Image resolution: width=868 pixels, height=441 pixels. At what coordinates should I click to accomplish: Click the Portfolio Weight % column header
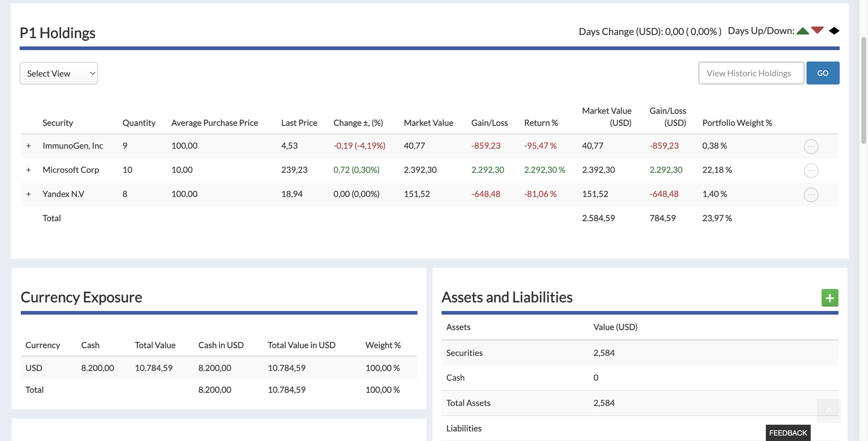point(737,123)
